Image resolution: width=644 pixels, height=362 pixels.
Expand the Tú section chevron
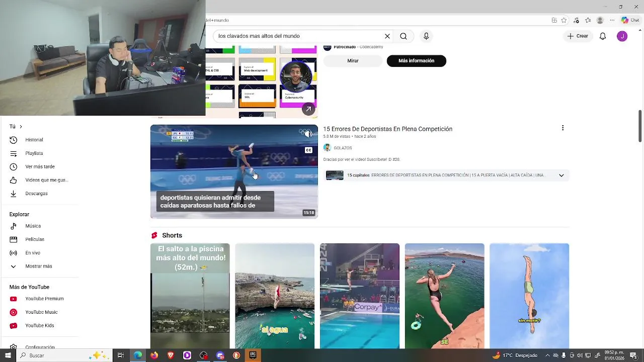pos(21,127)
